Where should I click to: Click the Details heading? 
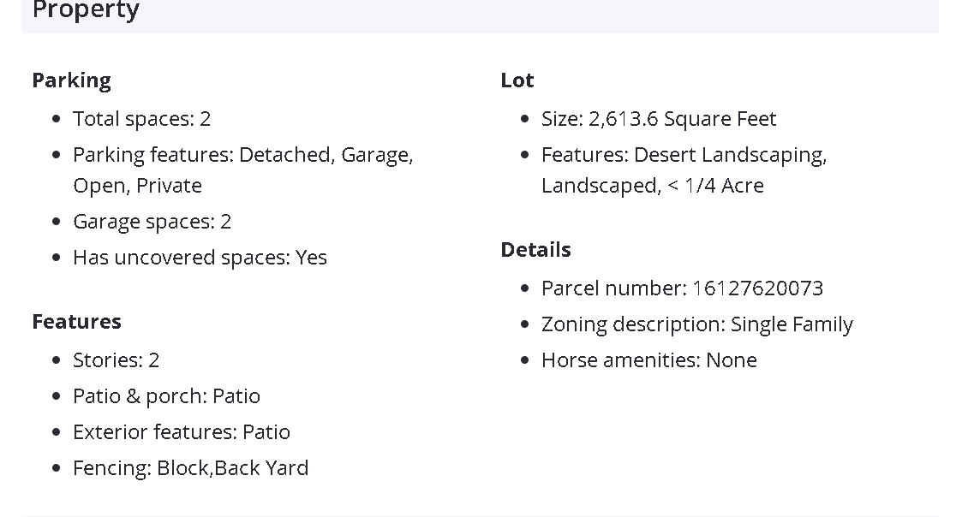[536, 250]
